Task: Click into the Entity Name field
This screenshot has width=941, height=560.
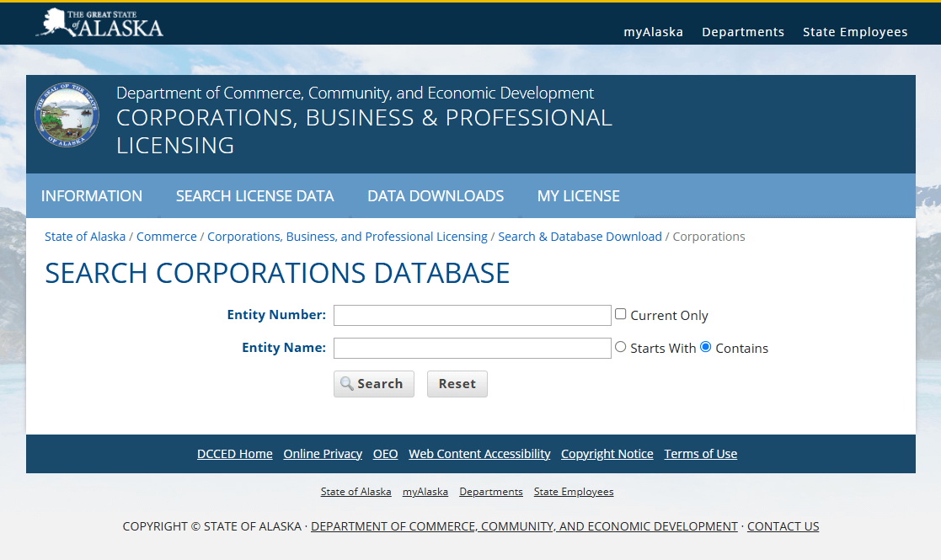Action: pyautogui.click(x=472, y=349)
